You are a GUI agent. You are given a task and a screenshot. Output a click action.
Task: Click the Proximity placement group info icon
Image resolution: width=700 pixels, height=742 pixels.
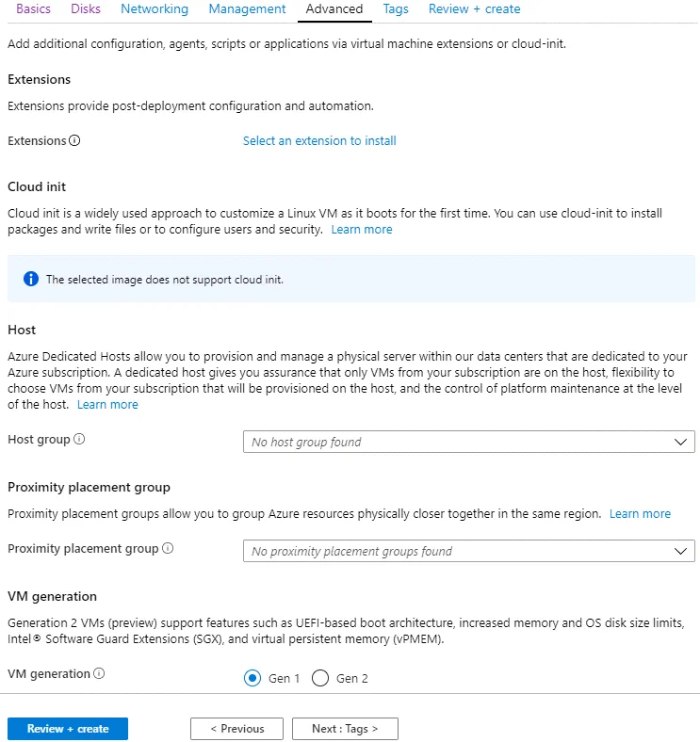coord(168,549)
